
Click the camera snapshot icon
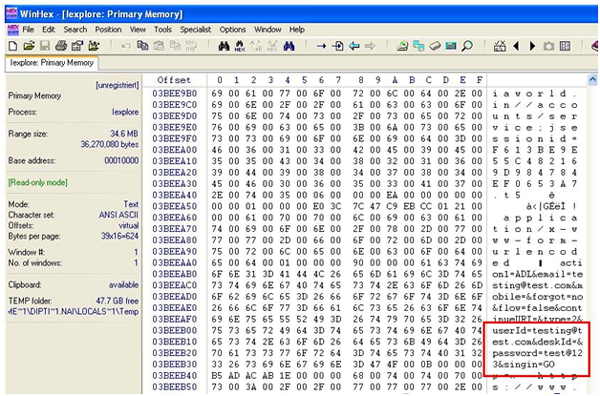[549, 46]
